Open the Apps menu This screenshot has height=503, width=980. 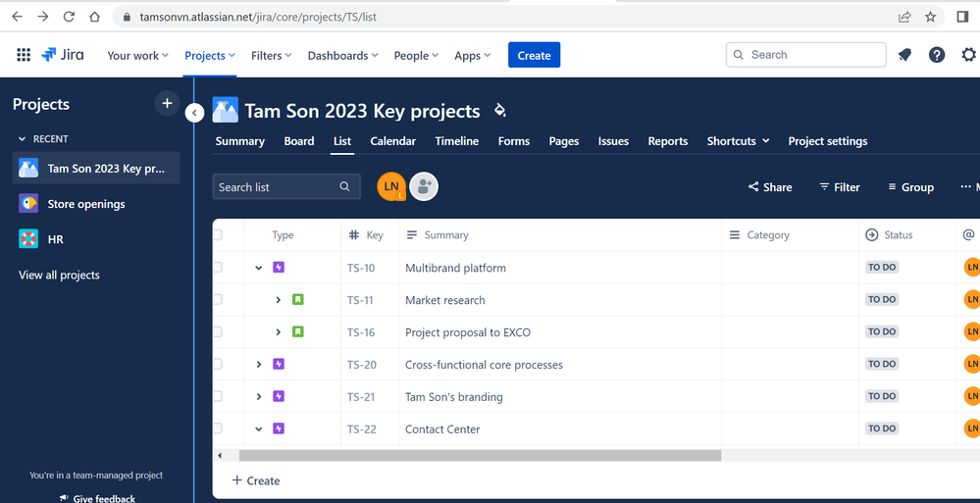pos(473,55)
